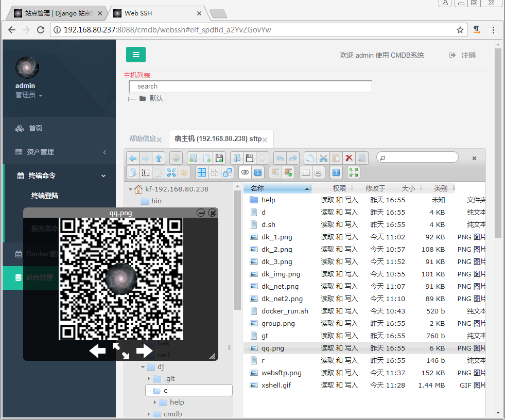Paste files using the clipboard icon

(x=336, y=158)
